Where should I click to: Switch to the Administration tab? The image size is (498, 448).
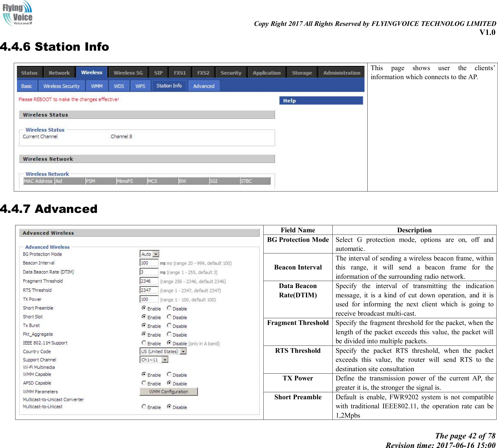click(341, 72)
